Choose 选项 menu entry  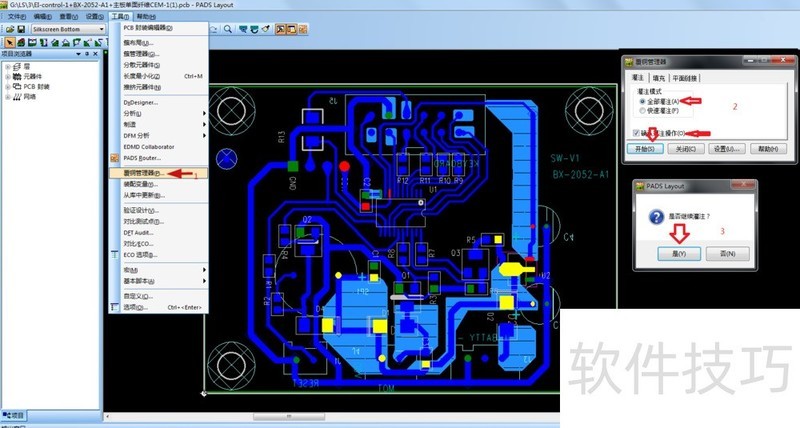coord(158,307)
